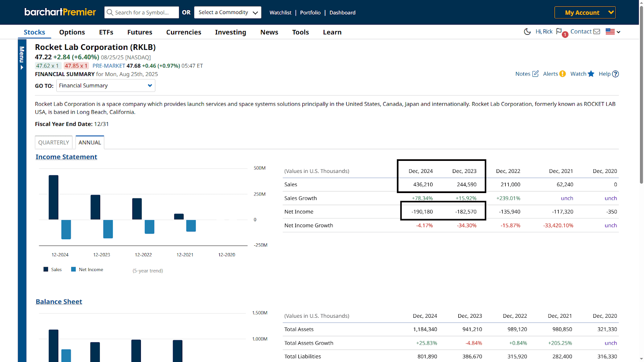Toggle the Watch star icon
Viewport: 644px width, 362px height.
[591, 74]
